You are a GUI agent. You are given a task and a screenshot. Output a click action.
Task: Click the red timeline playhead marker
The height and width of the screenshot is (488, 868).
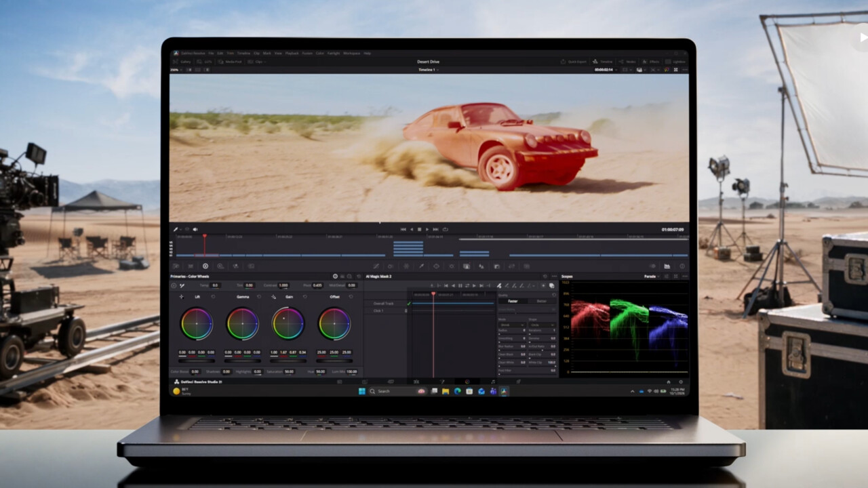204,237
